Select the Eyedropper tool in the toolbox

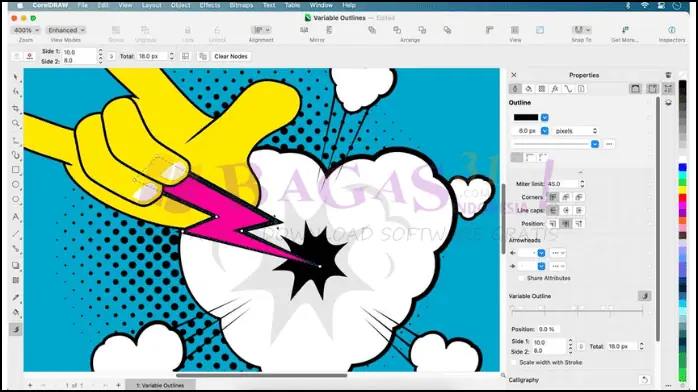pos(16,297)
